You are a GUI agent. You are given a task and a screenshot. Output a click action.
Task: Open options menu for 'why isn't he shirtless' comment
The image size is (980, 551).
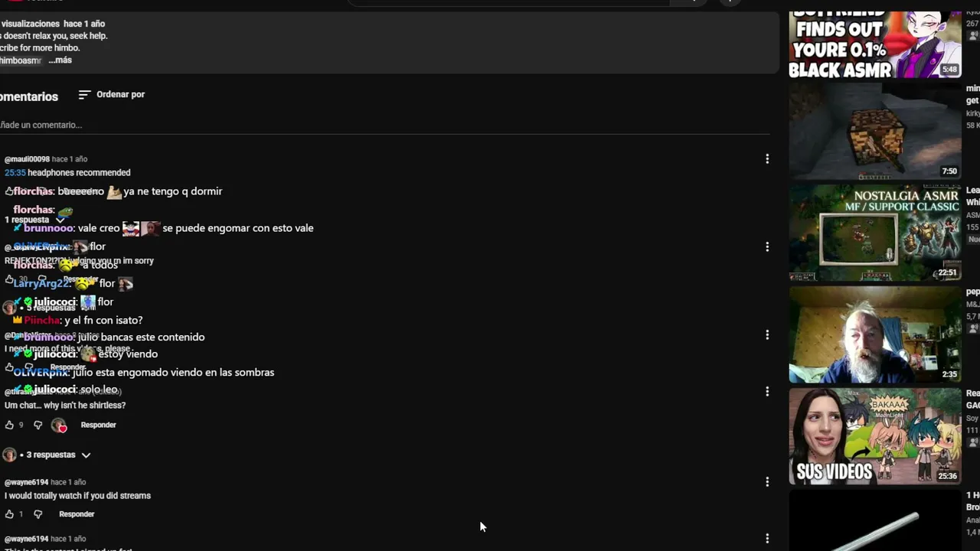coord(767,391)
